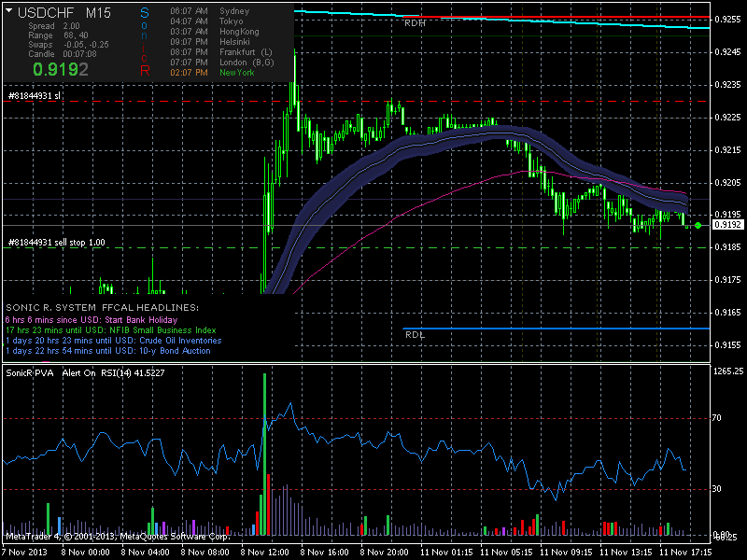Click the RDH level label
Viewport: 747px width, 560px height.
(x=414, y=23)
